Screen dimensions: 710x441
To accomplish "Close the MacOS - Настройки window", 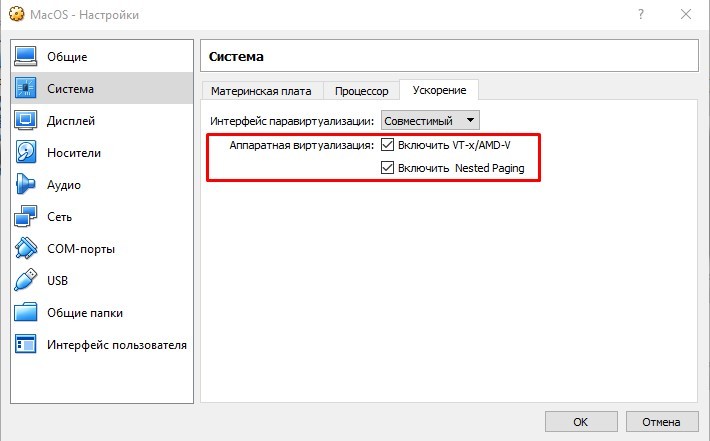I will point(685,15).
